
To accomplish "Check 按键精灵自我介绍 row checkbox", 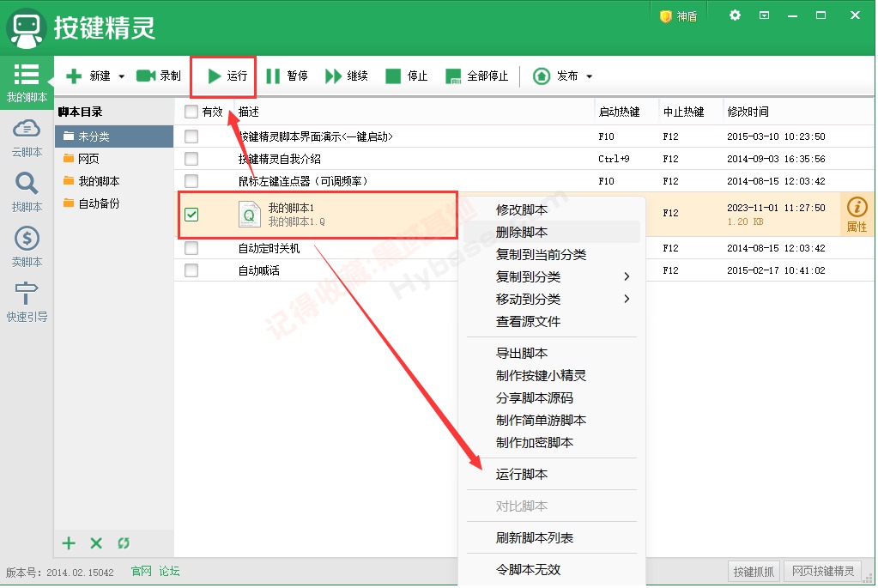I will point(191,159).
